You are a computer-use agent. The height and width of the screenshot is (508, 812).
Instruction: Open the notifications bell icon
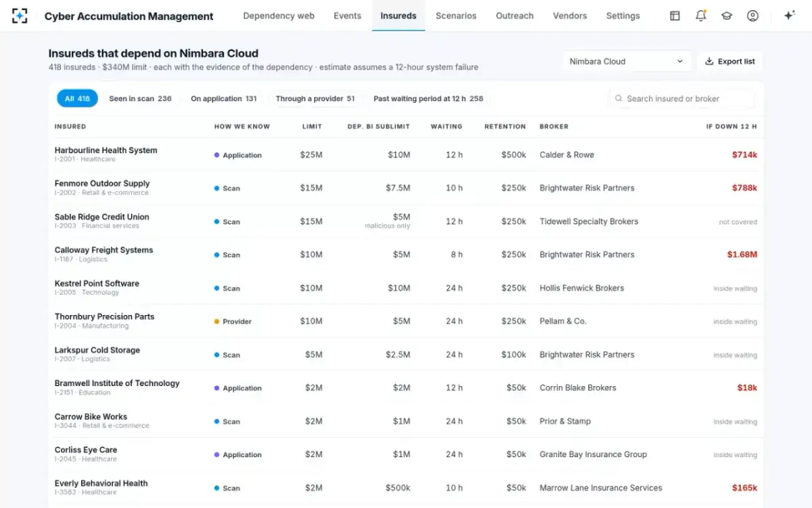701,16
